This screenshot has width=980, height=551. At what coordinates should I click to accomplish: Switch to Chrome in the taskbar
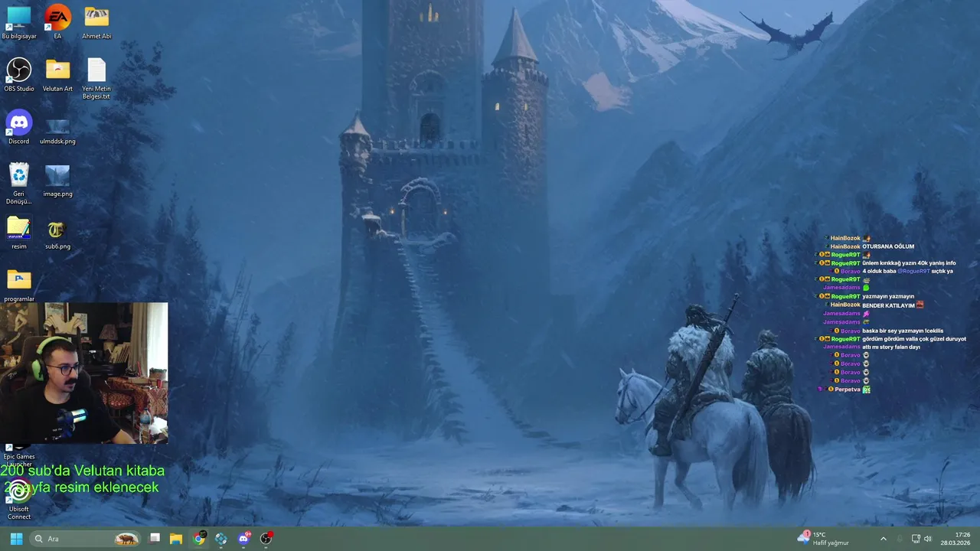199,539
